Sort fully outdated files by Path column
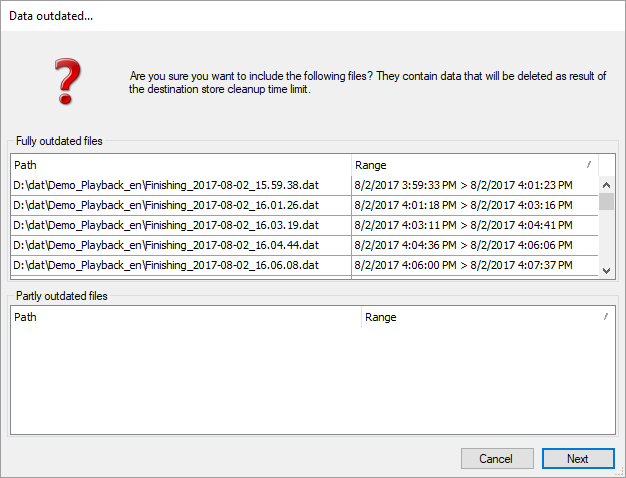Image resolution: width=626 pixels, height=478 pixels. [x=180, y=165]
